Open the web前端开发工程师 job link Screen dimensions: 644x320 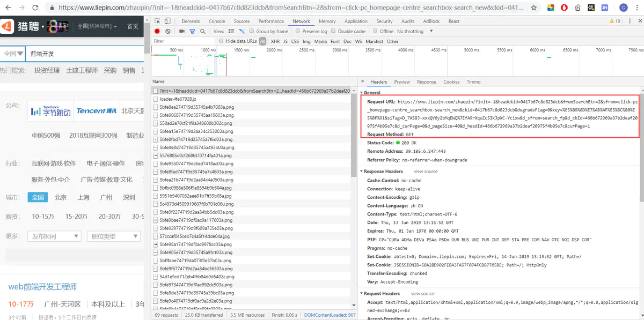(42, 287)
